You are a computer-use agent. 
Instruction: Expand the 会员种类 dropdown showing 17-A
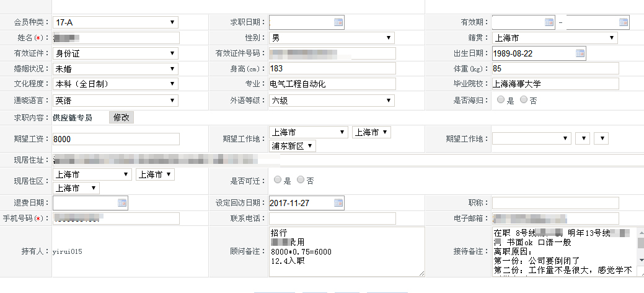[x=116, y=22]
